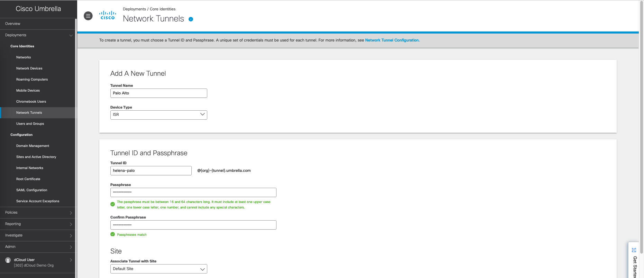Select Root Certificate in sidebar
This screenshot has width=644, height=278.
coord(28,179)
